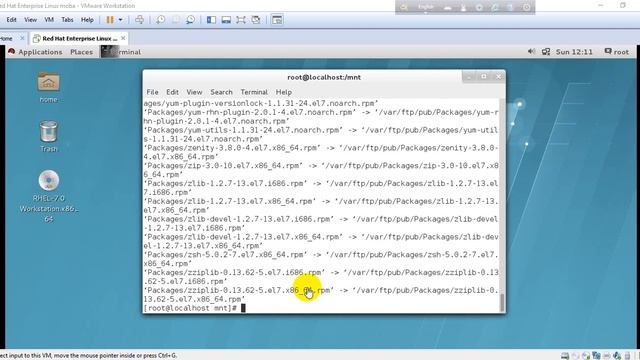640x360 pixels.
Task: Open terminal Help menu
Action: [x=284, y=92]
